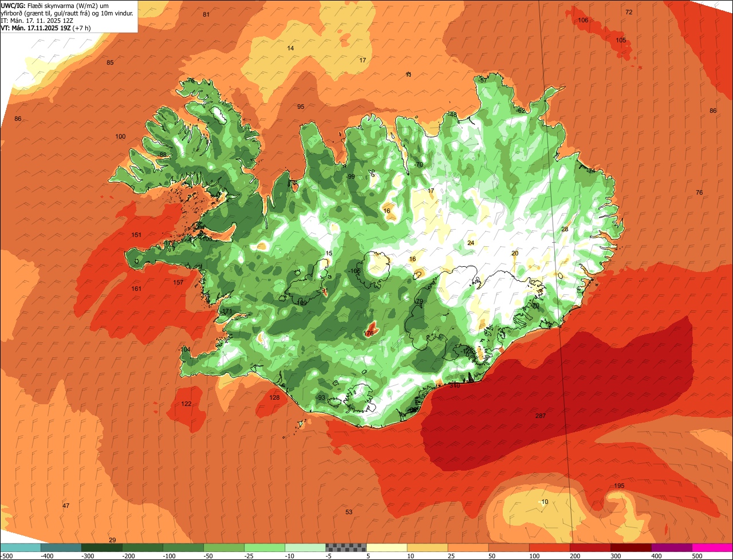
Task: Click the map value 95 north of Iceland
Action: tap(301, 107)
